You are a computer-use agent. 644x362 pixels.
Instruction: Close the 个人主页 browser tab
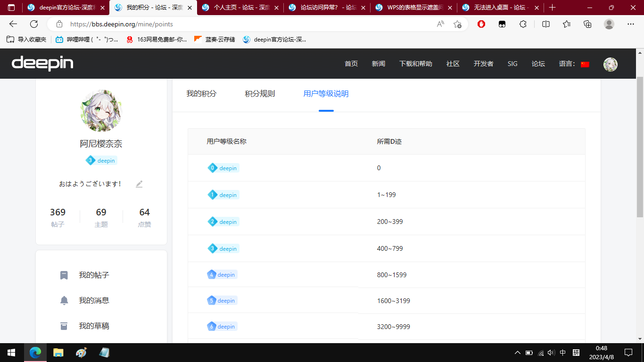coord(276,8)
